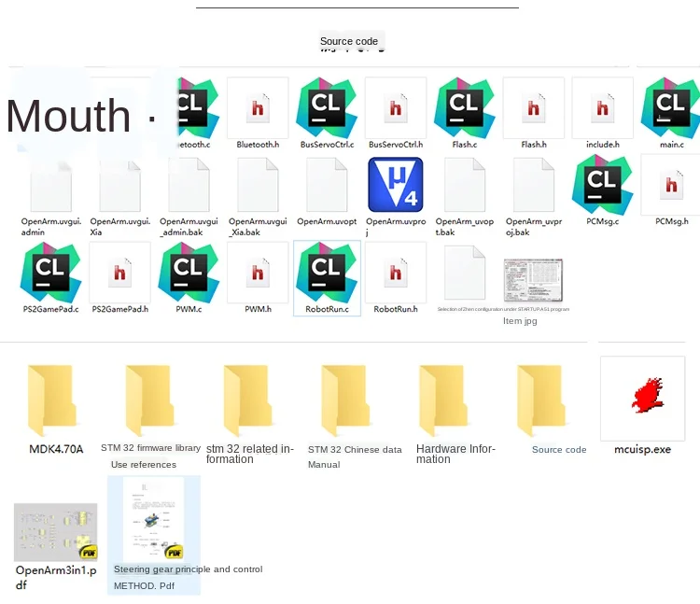The image size is (700, 604).
Task: Open the OpenArm3in1.pdf document
Action: [55, 533]
